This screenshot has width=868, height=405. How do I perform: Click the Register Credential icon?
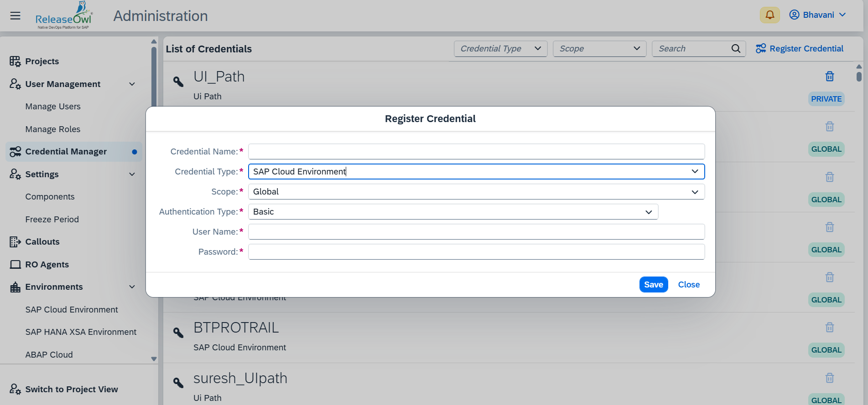[x=761, y=49]
